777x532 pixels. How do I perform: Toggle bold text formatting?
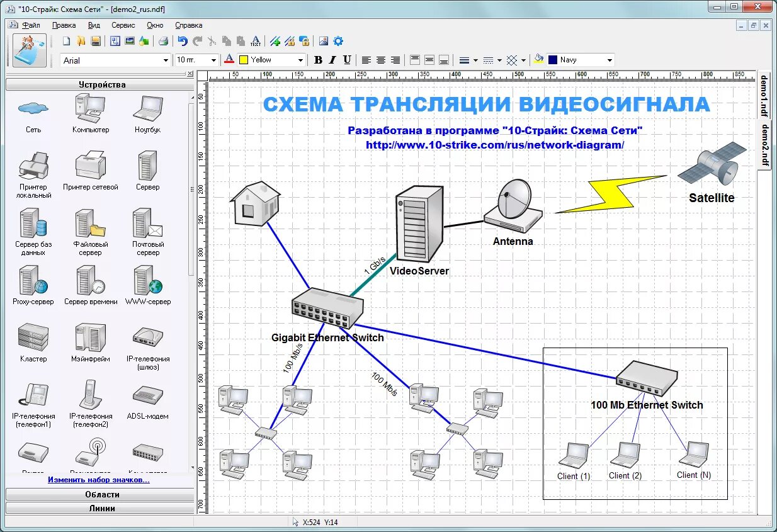coord(318,60)
